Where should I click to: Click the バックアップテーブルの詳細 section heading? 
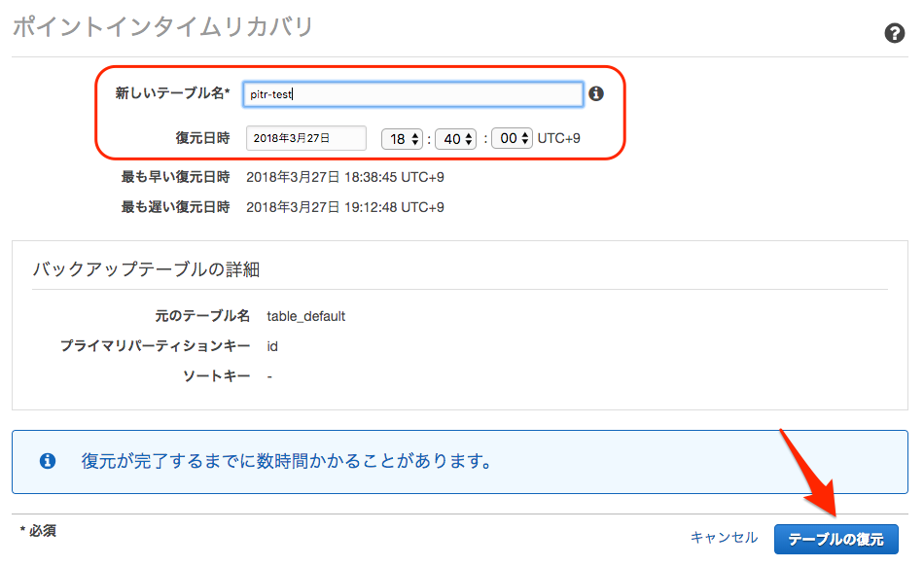pos(146,269)
